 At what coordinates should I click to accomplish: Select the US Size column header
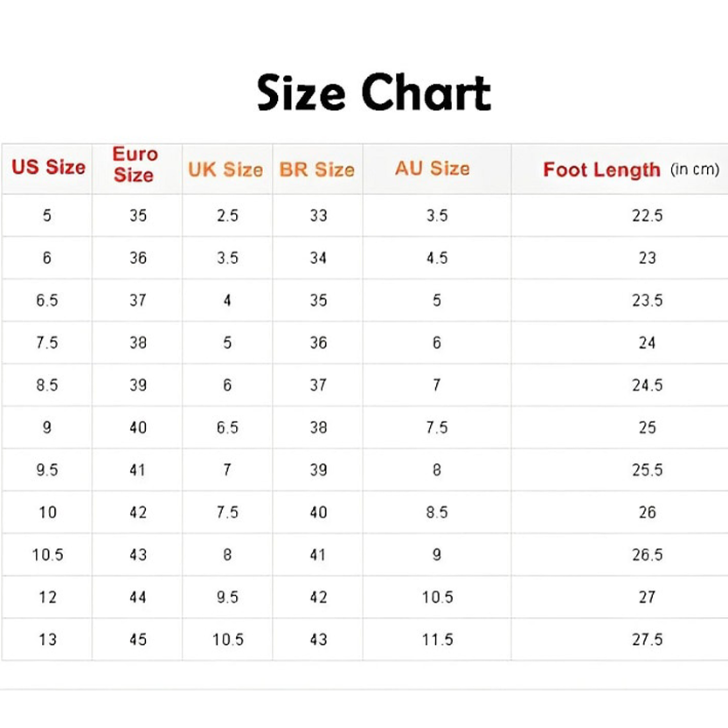(x=48, y=167)
